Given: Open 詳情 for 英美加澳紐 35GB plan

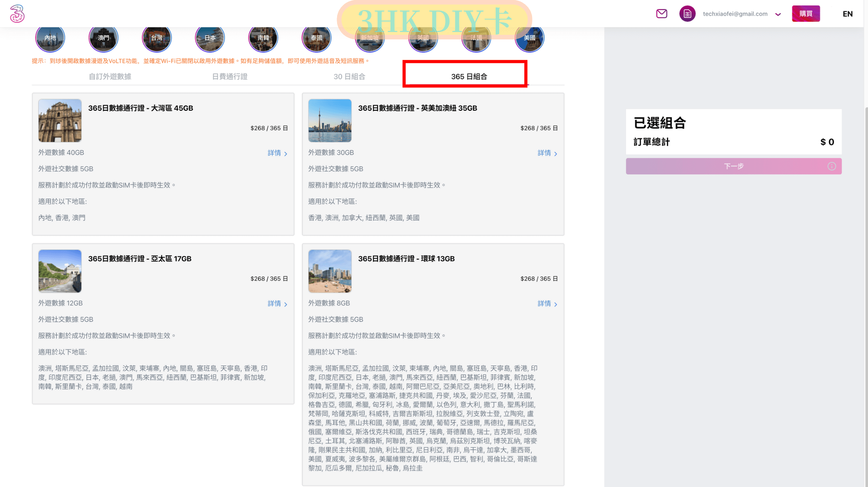Looking at the screenshot, I should click(x=547, y=153).
